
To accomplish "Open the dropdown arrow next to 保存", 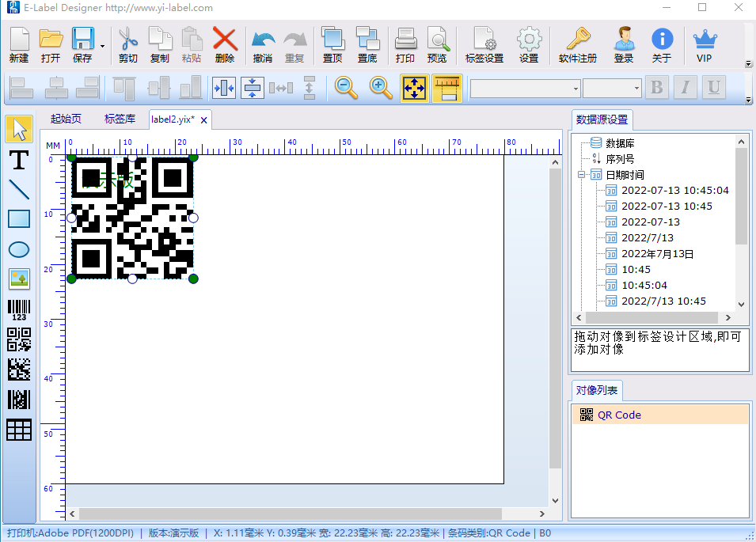I will (x=102, y=46).
